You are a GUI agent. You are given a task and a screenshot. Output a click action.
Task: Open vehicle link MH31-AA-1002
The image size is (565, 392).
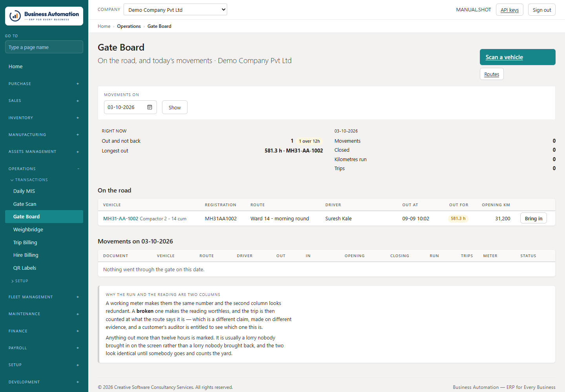(x=121, y=219)
